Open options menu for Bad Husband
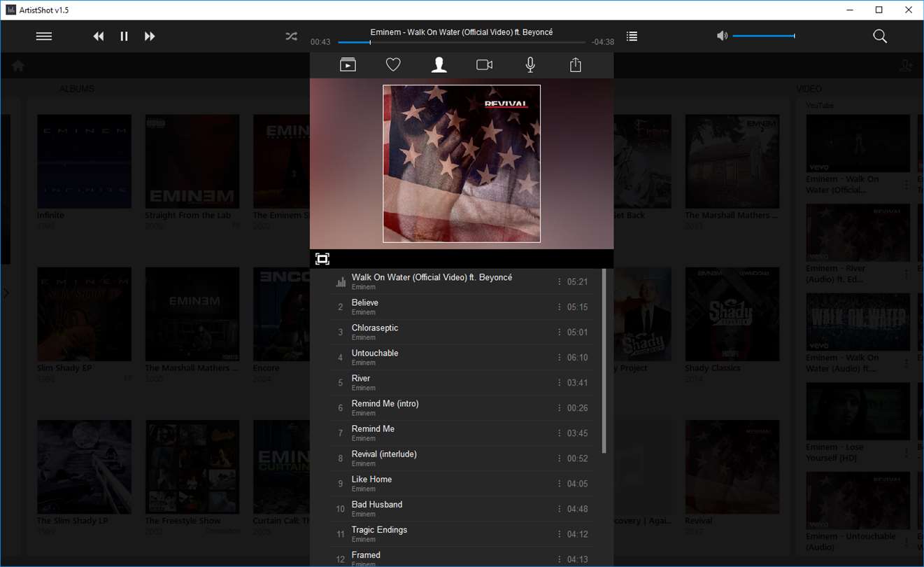The width and height of the screenshot is (924, 567). pyautogui.click(x=559, y=509)
